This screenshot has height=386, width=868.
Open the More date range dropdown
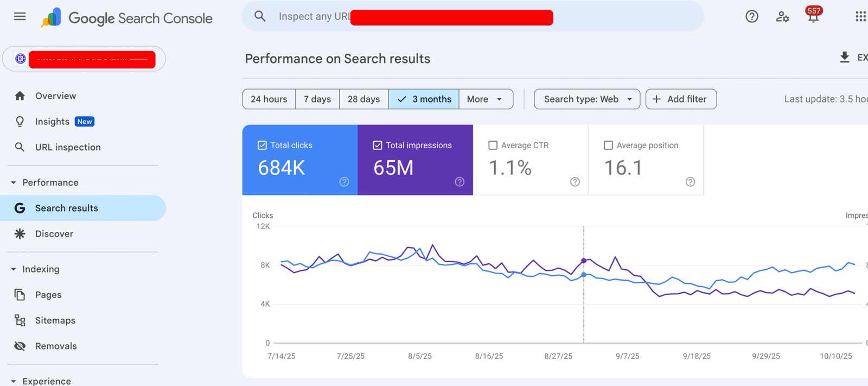[x=485, y=99]
